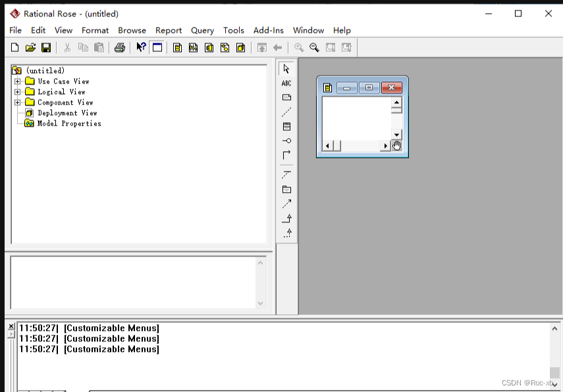Expand the Component View node
Viewport: 563px width, 392px height.
(x=17, y=102)
